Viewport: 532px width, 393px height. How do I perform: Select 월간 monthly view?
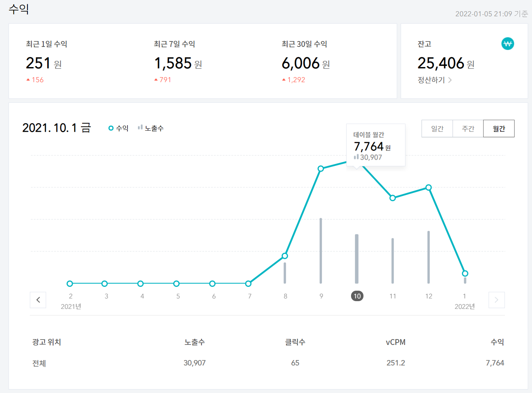coord(499,129)
